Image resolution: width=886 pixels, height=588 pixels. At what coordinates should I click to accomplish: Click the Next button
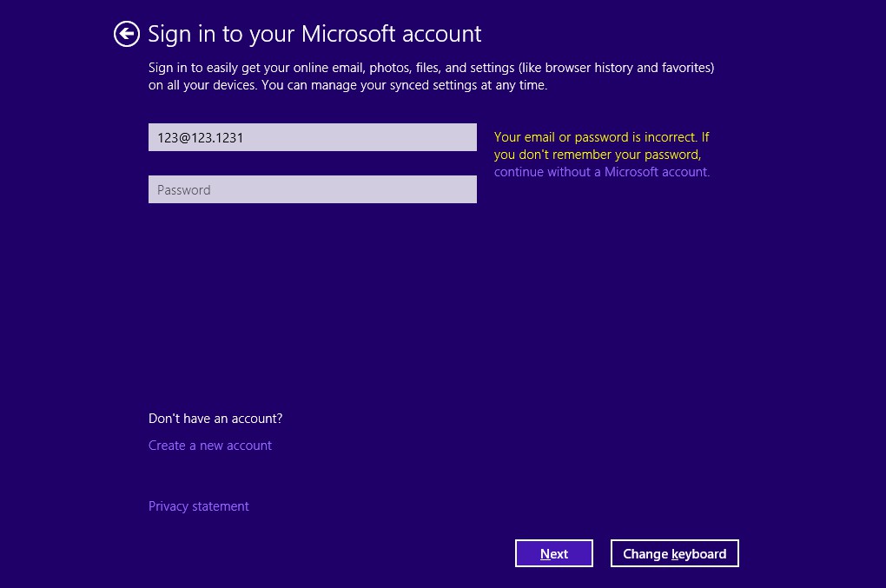[x=554, y=553]
